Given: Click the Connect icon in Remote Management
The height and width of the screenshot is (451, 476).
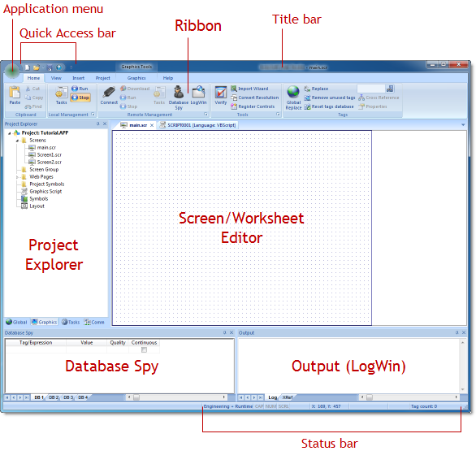Looking at the screenshot, I should point(109,92).
